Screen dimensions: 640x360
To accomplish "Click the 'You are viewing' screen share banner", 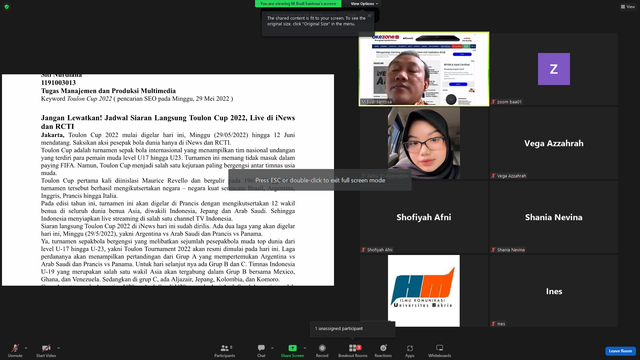I will tap(298, 4).
